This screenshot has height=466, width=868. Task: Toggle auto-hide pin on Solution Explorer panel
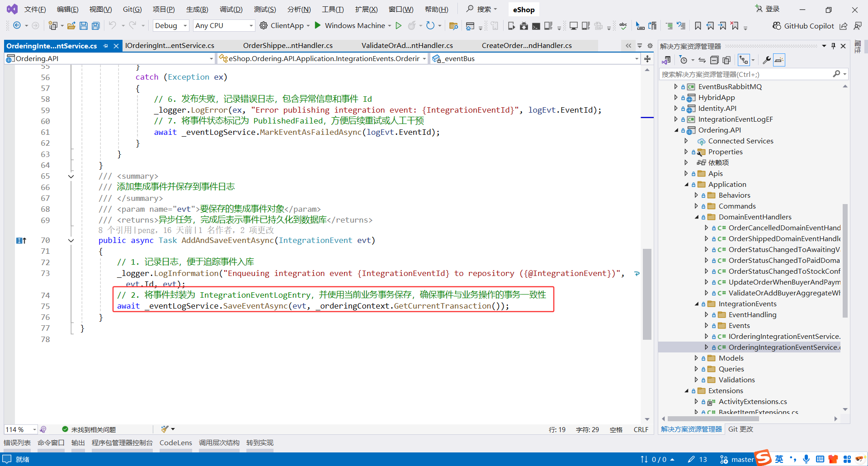click(x=833, y=46)
